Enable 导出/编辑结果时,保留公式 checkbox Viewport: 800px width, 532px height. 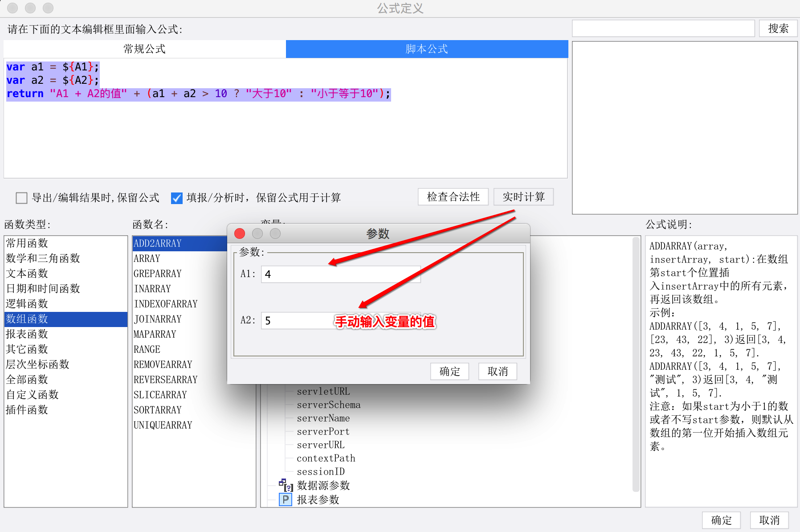click(21, 198)
